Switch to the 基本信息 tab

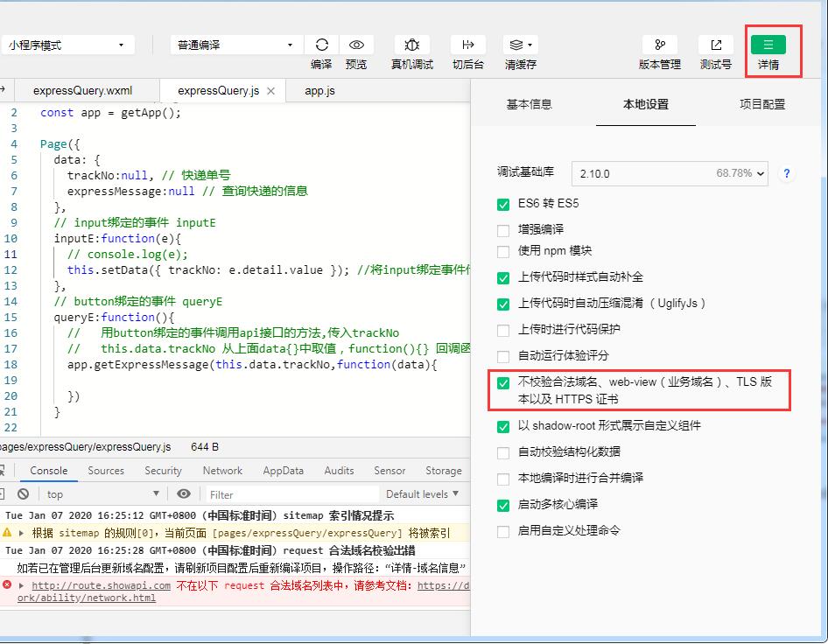530,104
